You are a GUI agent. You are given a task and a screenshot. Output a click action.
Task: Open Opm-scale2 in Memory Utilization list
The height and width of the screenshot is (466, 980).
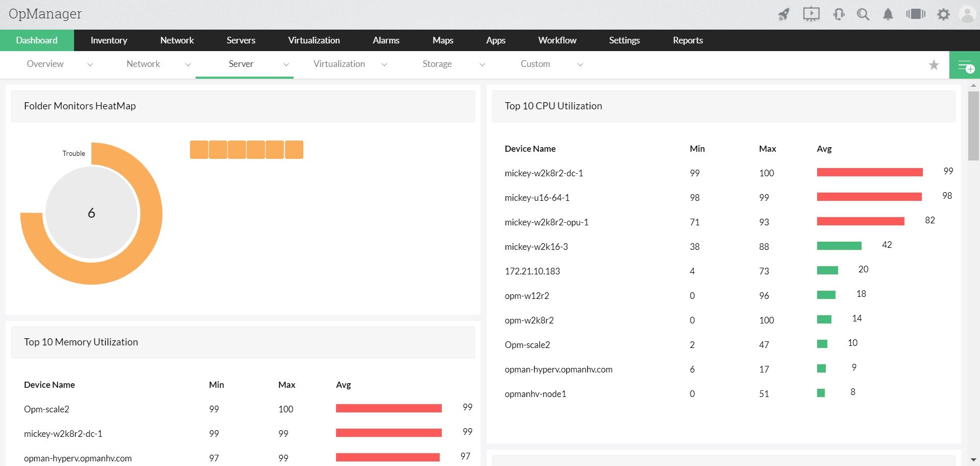[x=46, y=409]
